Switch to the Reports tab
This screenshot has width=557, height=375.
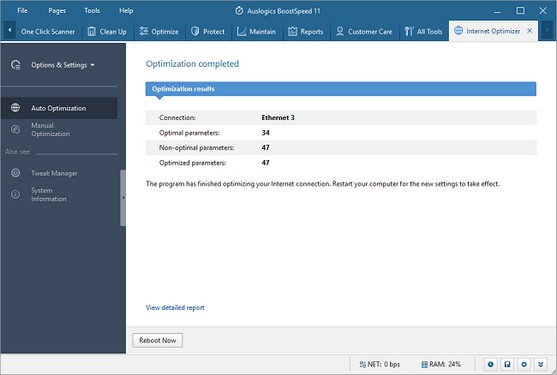305,32
